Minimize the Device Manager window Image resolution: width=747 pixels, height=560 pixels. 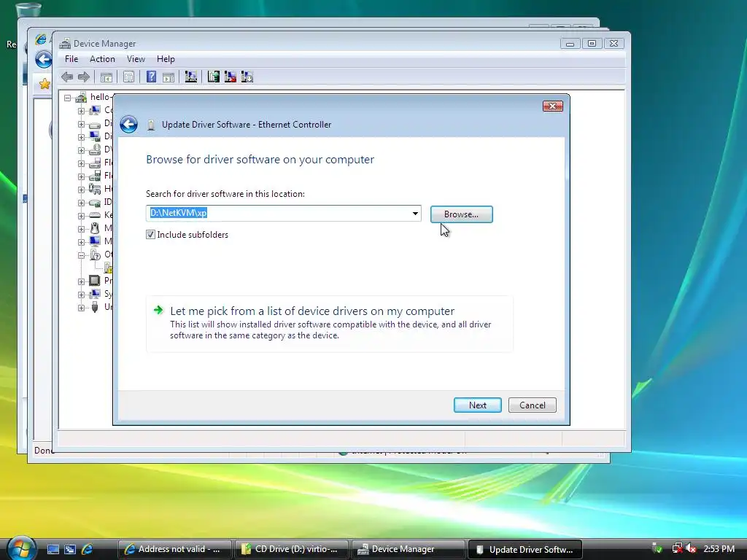coord(570,43)
